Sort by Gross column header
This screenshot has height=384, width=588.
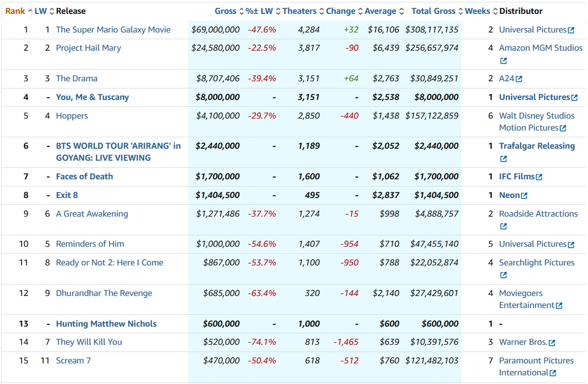[225, 11]
